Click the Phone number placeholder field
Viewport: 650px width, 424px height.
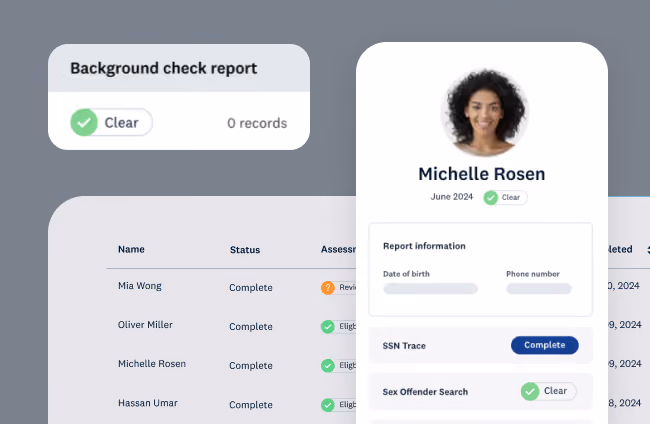pyautogui.click(x=539, y=288)
